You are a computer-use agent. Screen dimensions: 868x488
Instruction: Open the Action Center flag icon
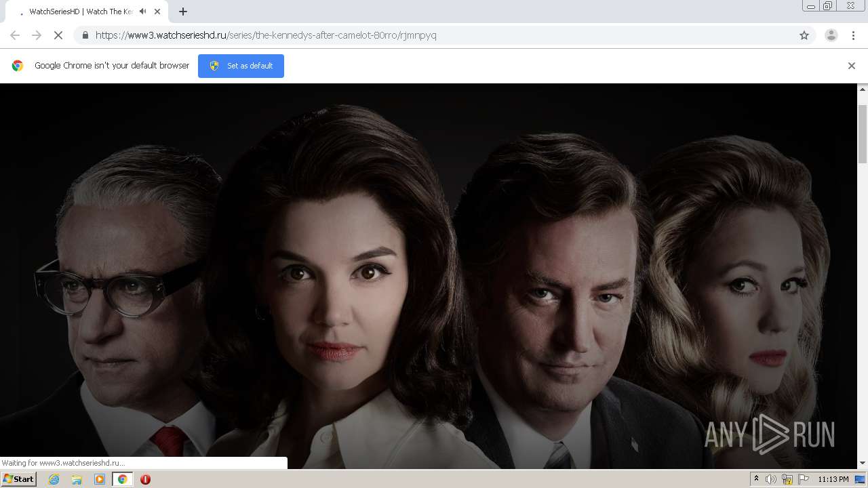(804, 479)
